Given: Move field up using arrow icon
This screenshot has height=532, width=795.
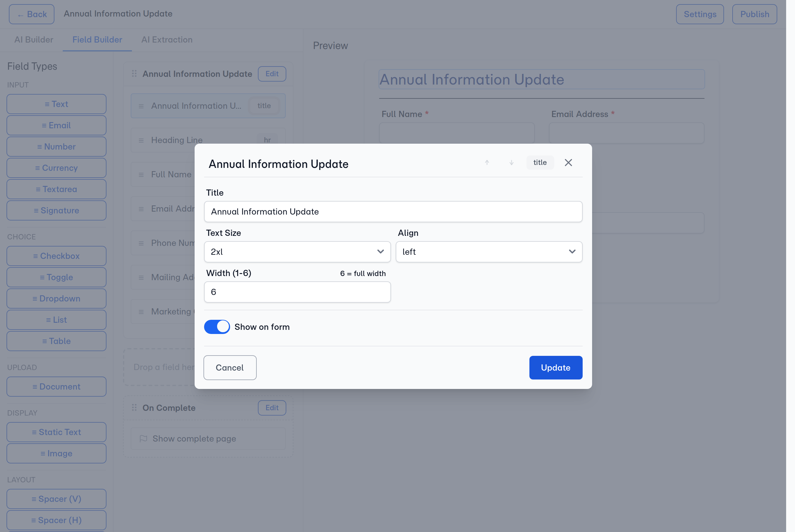Looking at the screenshot, I should (487, 163).
